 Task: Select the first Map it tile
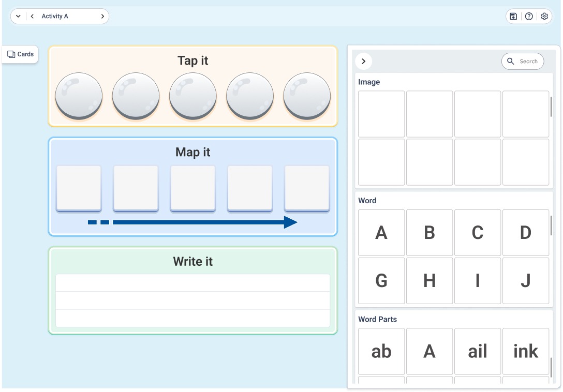[79, 188]
